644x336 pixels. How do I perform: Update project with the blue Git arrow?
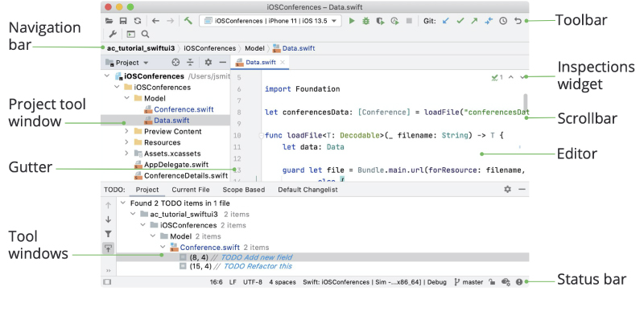(446, 21)
